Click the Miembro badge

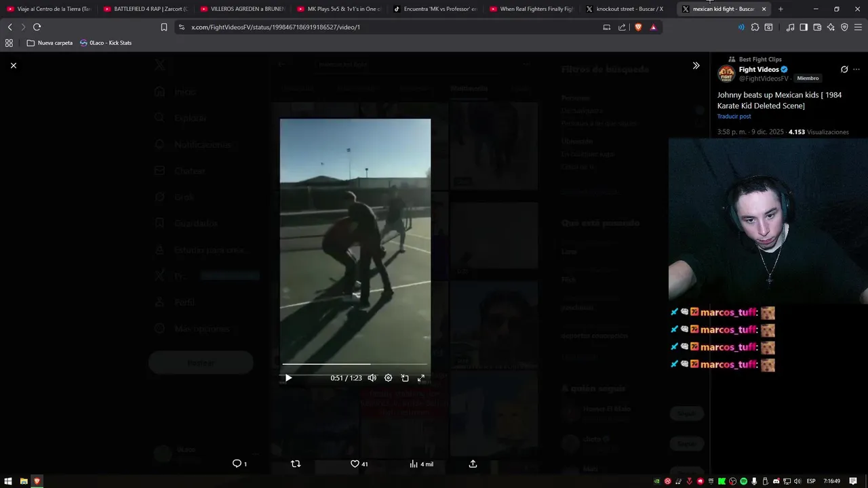click(808, 79)
